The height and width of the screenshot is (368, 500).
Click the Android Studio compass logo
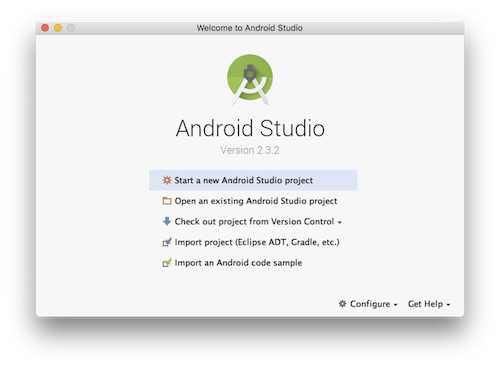(x=250, y=80)
